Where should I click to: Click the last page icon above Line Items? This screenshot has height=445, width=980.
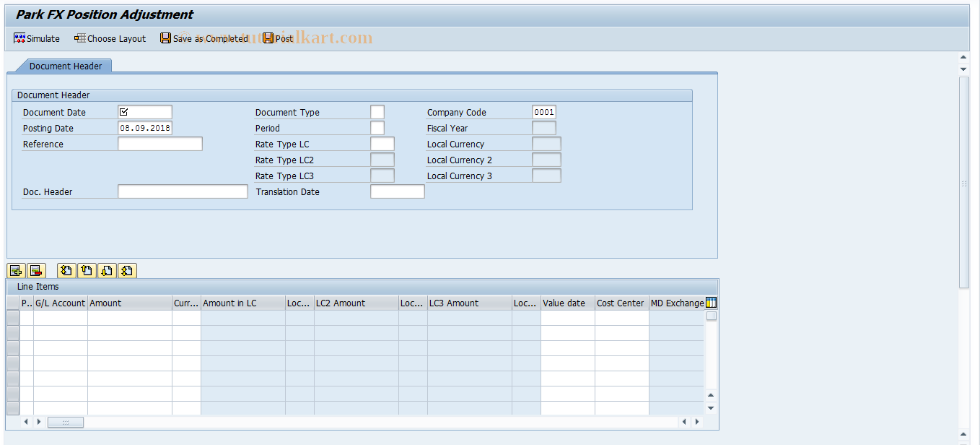point(127,271)
